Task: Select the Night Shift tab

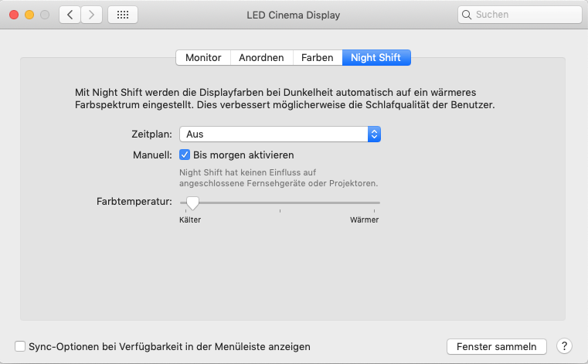Action: pyautogui.click(x=376, y=57)
